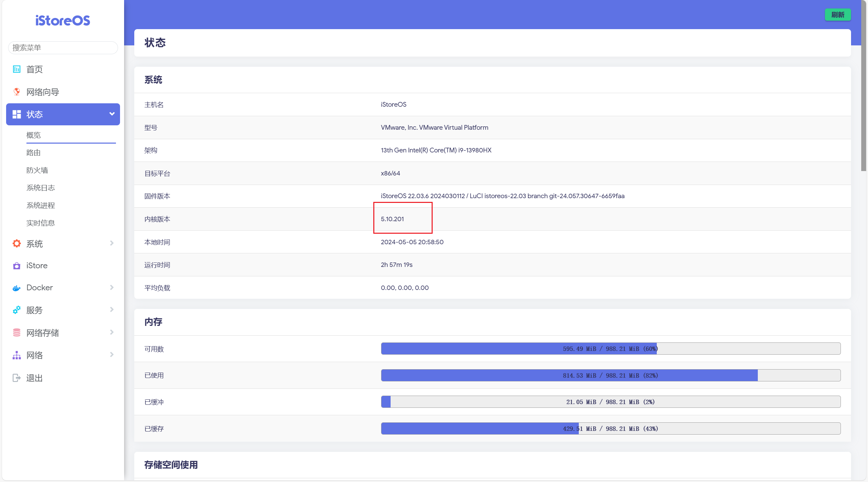Click the 网络存储 database stack icon
Screen dimensions: 868x482
pyautogui.click(x=16, y=333)
